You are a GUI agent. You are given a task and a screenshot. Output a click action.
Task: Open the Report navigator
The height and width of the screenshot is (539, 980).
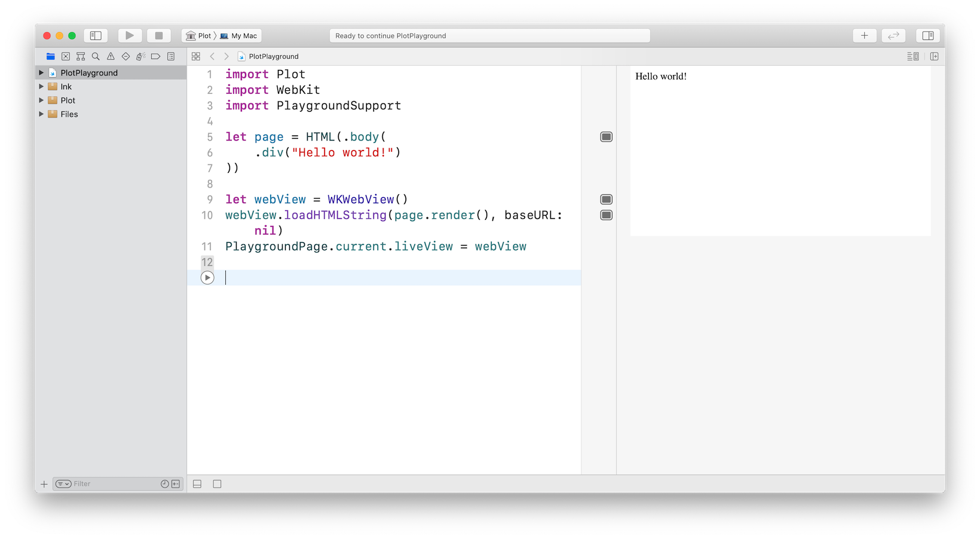tap(171, 56)
